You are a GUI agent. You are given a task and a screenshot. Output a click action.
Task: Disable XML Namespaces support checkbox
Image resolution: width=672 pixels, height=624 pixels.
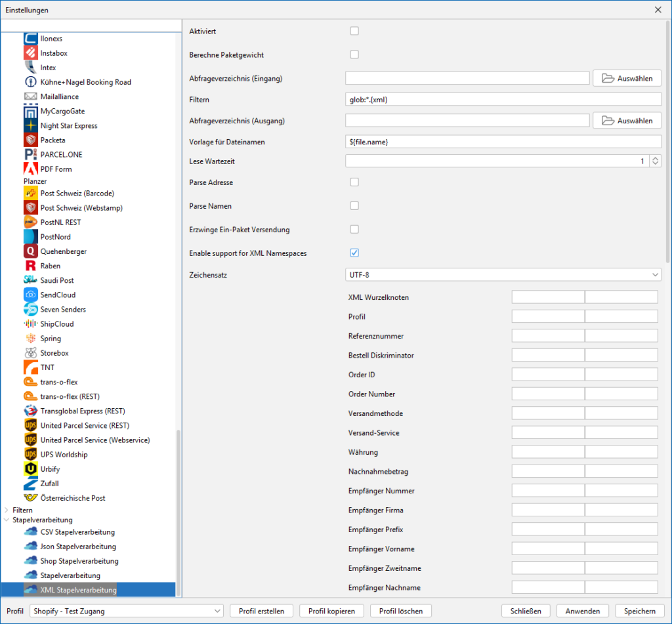point(354,253)
